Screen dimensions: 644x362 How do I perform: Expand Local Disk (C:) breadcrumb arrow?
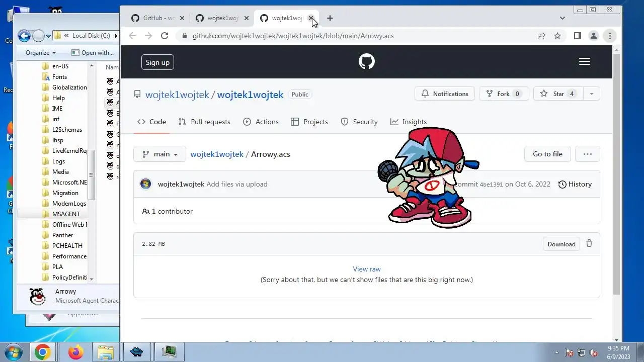116,36
